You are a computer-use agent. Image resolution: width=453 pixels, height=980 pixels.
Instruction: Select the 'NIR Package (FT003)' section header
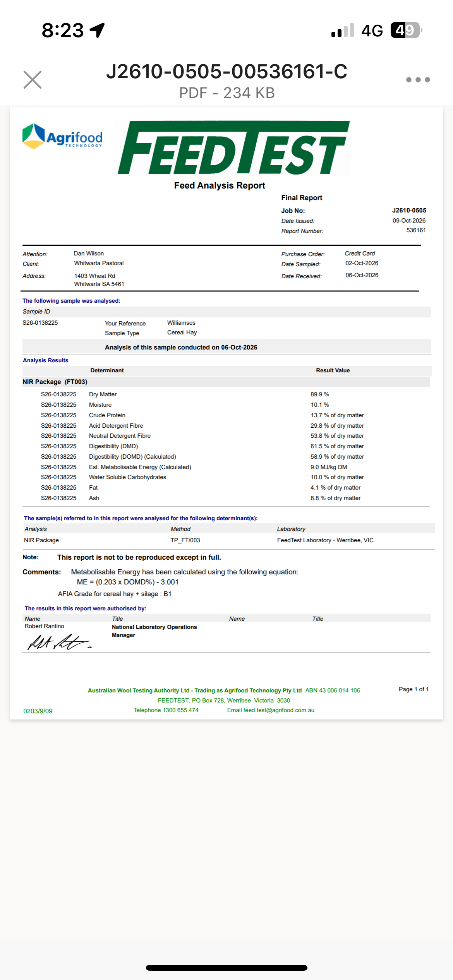tap(55, 382)
